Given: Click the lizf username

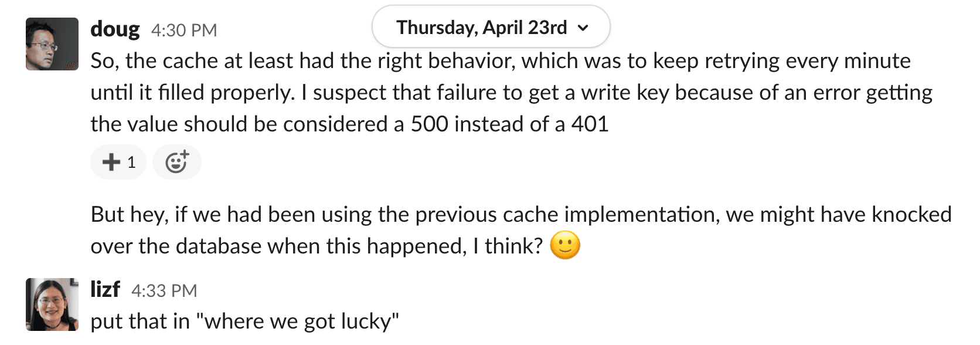Looking at the screenshot, I should pos(105,290).
